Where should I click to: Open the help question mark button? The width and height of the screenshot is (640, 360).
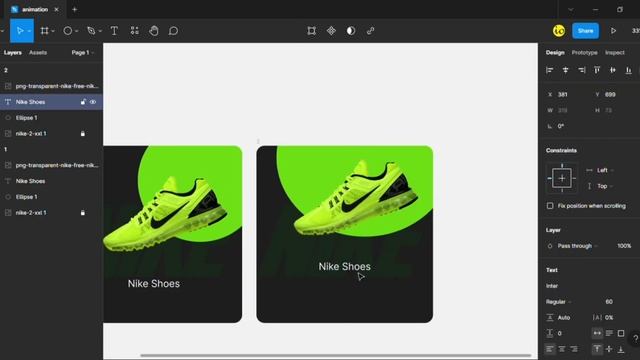tap(635, 339)
